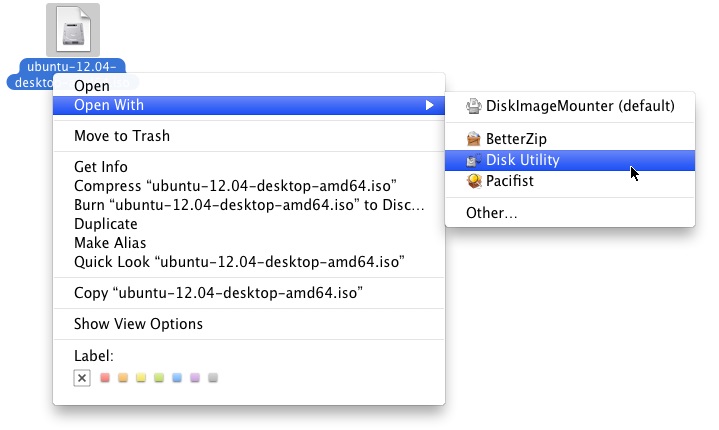Click the DiskImageMounter app icon

click(x=474, y=106)
